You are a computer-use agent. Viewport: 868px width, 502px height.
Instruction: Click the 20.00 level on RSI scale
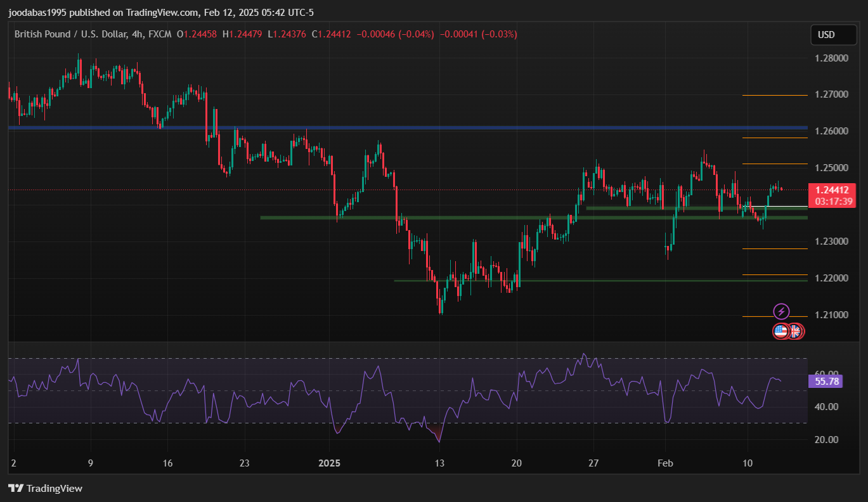(x=826, y=439)
